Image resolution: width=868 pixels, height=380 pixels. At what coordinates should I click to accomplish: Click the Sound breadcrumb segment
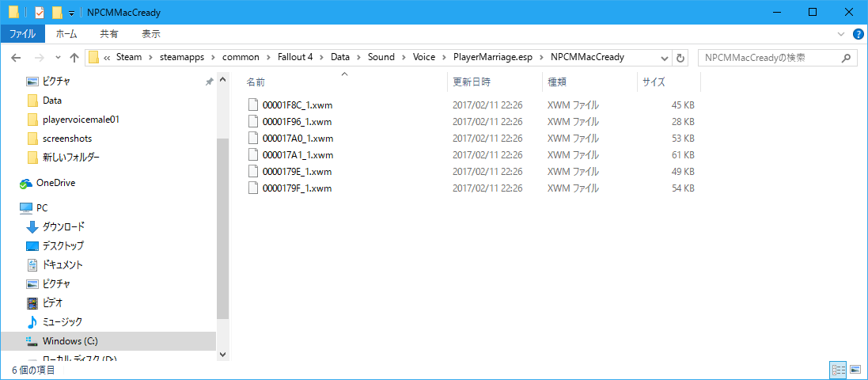click(x=381, y=58)
